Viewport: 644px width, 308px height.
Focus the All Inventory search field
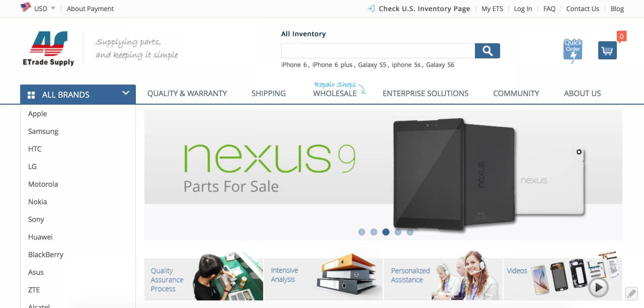378,51
